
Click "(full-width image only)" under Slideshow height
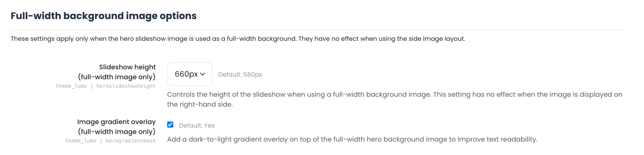coord(116,77)
